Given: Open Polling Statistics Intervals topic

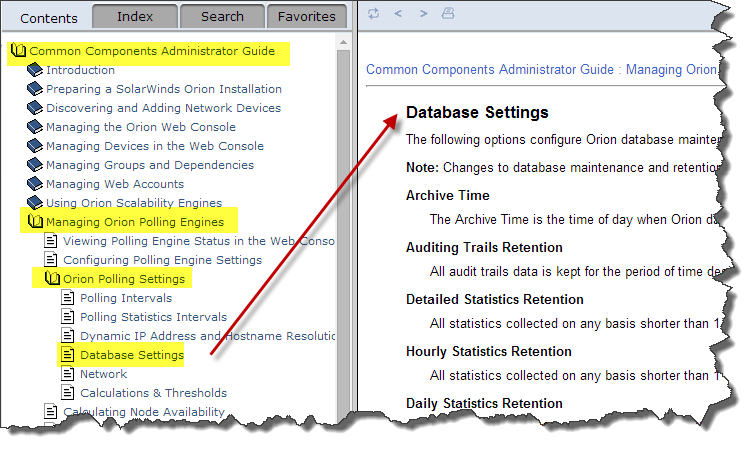Looking at the screenshot, I should click(154, 317).
